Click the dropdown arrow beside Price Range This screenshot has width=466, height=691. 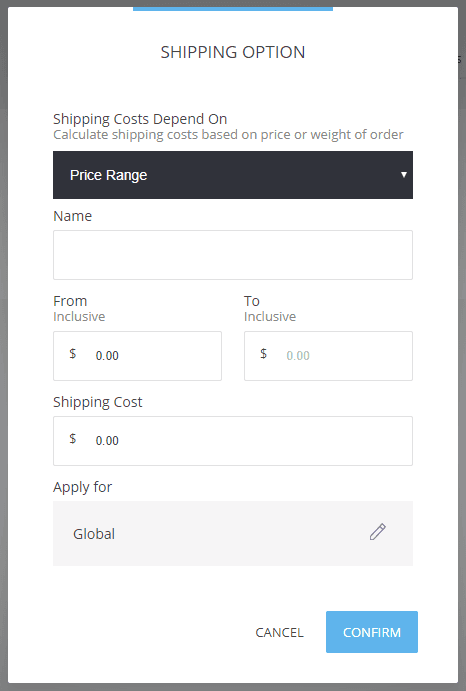[x=403, y=175]
